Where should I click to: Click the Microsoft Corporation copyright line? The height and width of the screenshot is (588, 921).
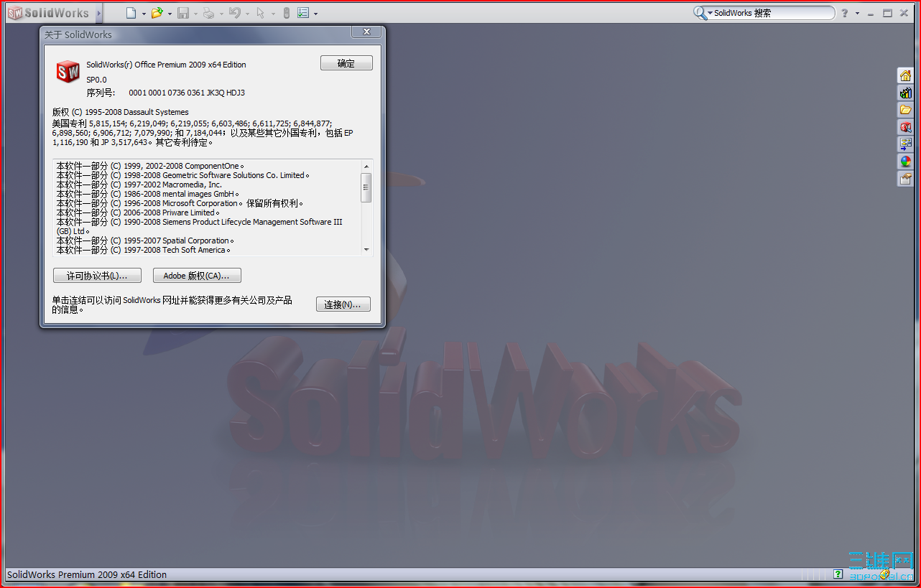tap(180, 203)
